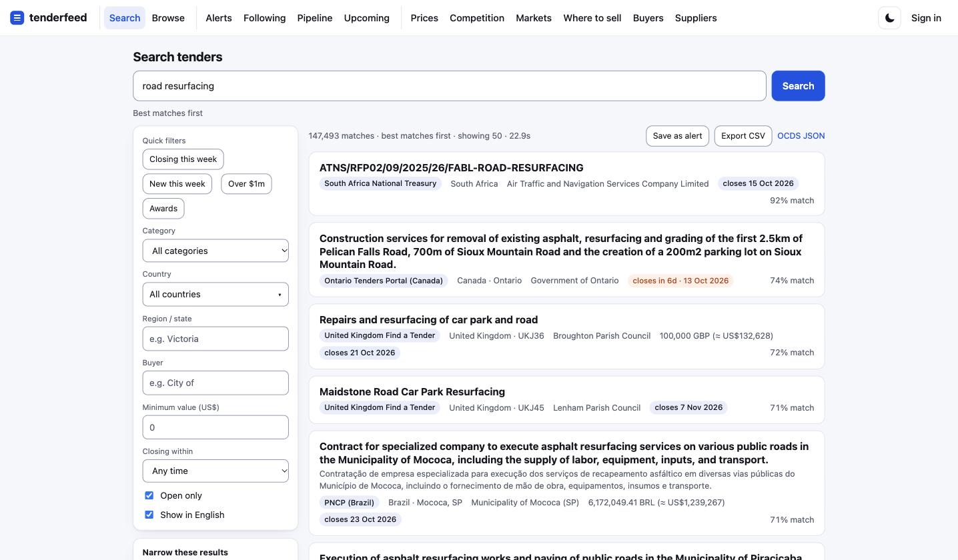Go to the Prices page
This screenshot has width=958, height=560.
coord(424,18)
